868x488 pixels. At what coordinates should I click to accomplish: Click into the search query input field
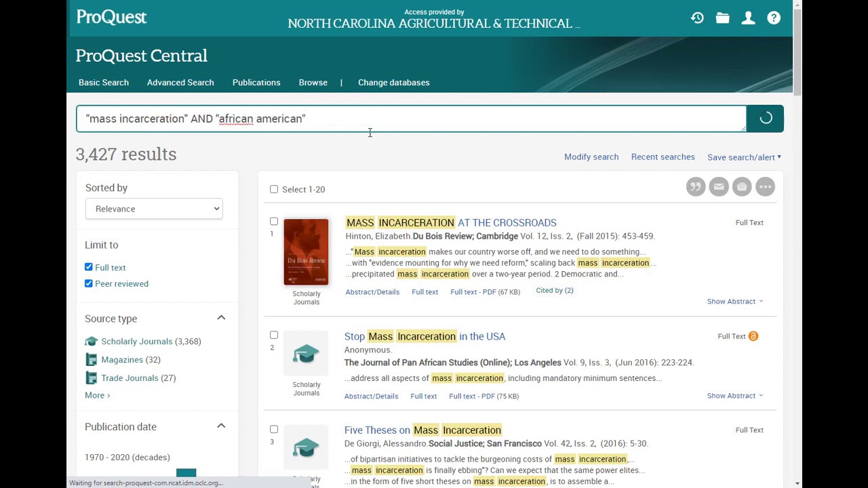(411, 119)
